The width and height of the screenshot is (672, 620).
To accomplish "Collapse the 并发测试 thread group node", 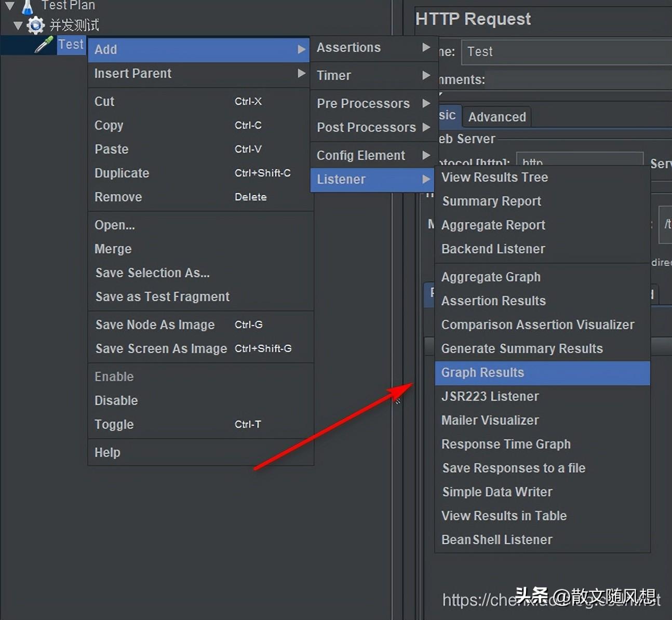I will click(18, 25).
